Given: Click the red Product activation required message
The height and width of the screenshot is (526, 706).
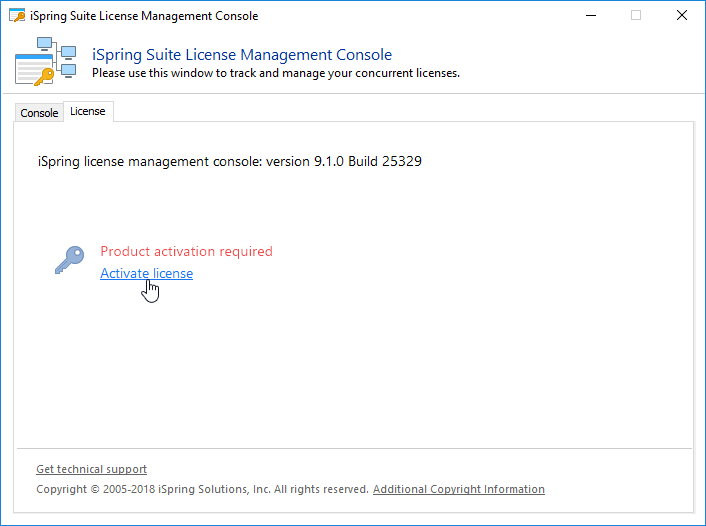Looking at the screenshot, I should [x=186, y=251].
